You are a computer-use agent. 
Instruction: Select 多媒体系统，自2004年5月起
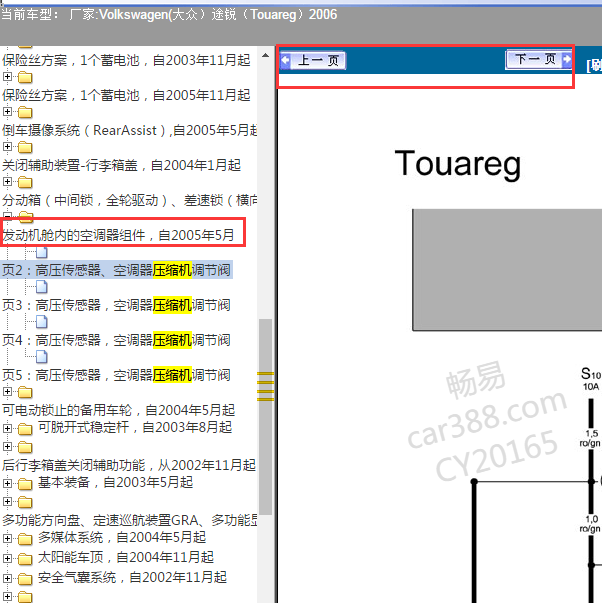(x=122, y=537)
